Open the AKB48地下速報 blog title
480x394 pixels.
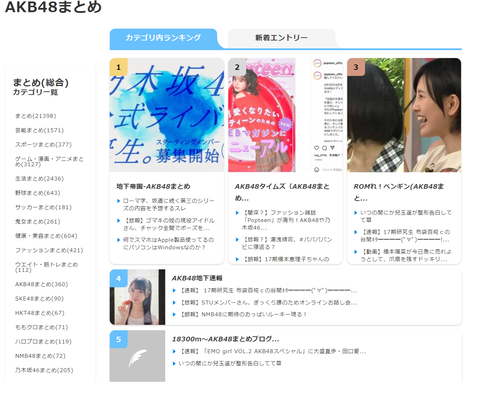point(197,278)
